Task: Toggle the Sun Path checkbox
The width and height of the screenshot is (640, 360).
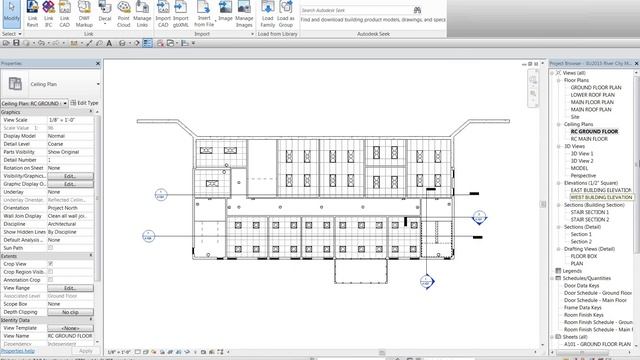Action: [x=51, y=248]
